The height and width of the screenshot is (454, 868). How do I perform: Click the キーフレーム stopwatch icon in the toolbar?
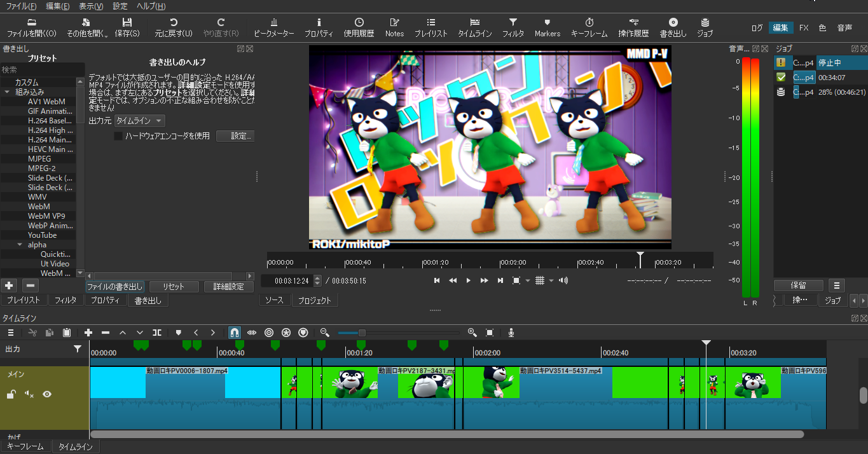pos(589,27)
